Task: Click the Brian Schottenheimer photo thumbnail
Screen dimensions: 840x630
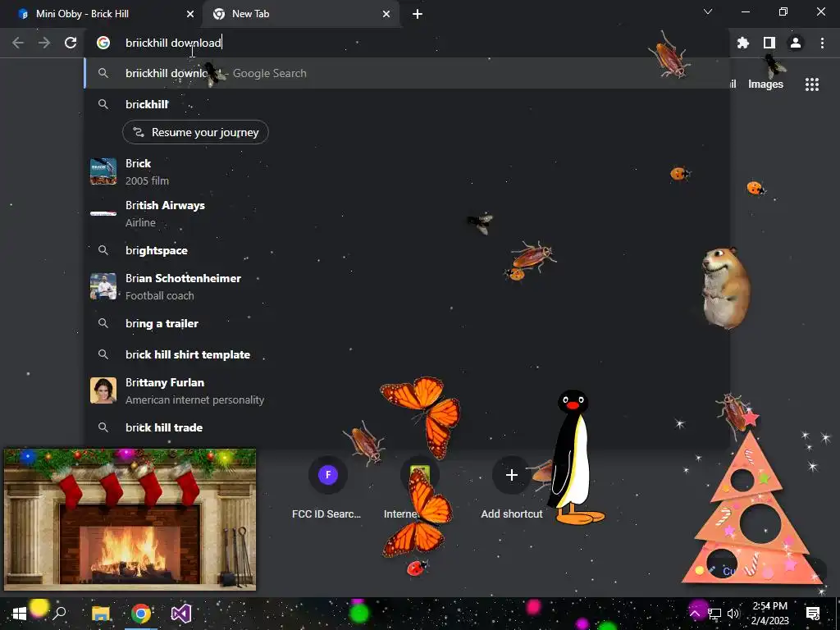Action: click(103, 286)
